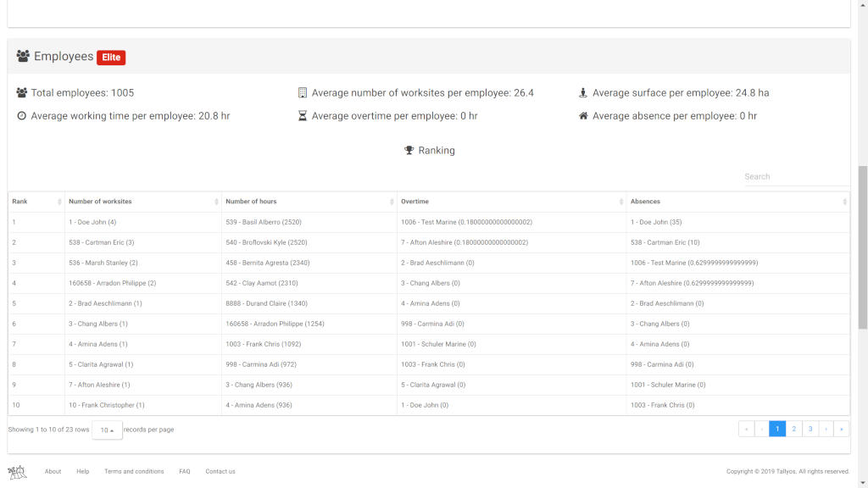Click the page's vertical scrollbar
Image resolution: width=868 pixels, height=488 pixels.
pos(863,246)
